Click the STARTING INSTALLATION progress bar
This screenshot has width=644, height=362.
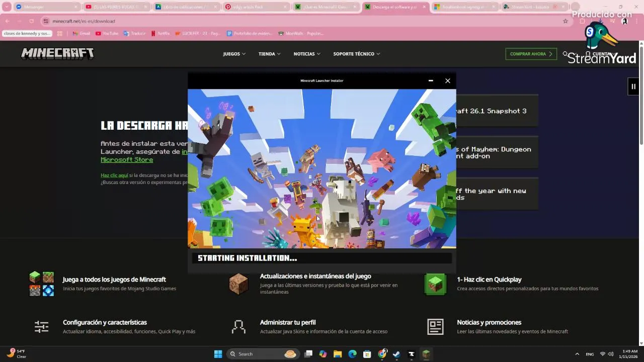(x=322, y=258)
